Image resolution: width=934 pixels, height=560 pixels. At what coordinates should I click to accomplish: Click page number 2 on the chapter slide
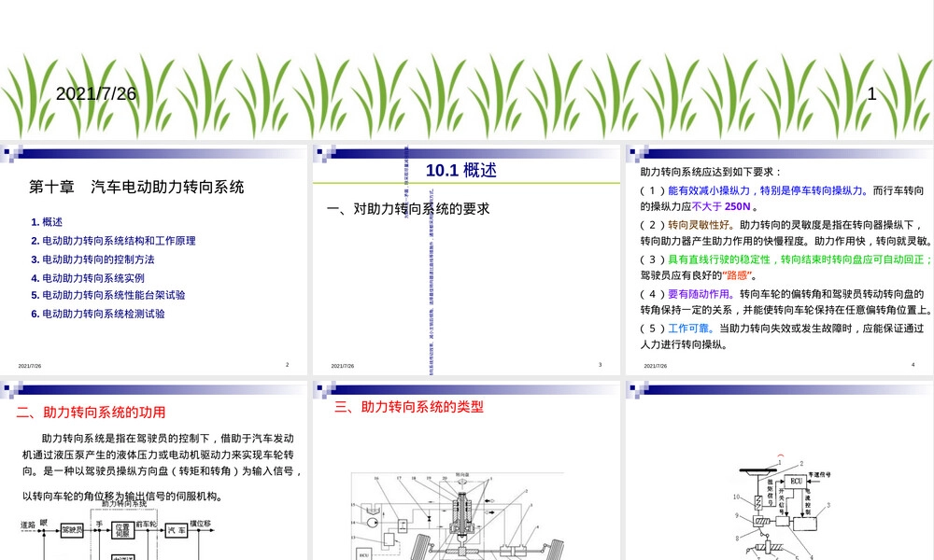coord(287,365)
